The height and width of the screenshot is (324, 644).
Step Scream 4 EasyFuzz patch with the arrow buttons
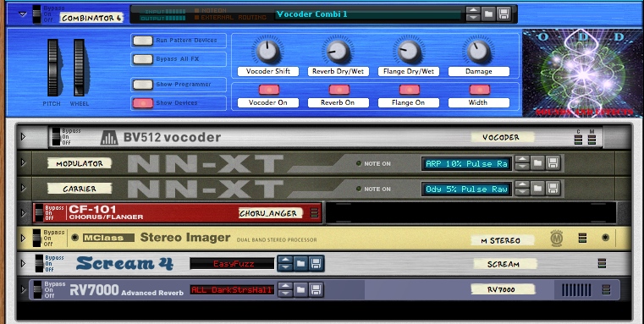[285, 264]
